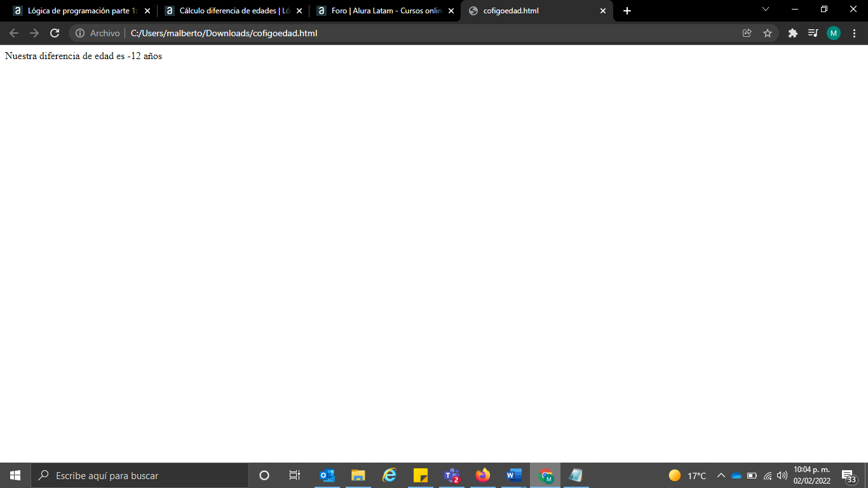The width and height of the screenshot is (868, 488).
Task: Open the media control icon in toolbar
Action: pyautogui.click(x=813, y=33)
